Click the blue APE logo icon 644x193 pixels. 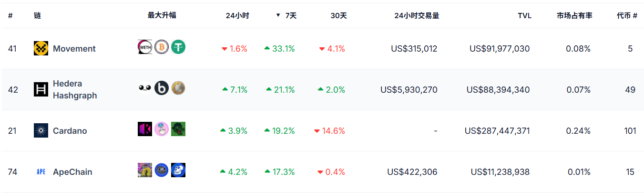click(41, 172)
